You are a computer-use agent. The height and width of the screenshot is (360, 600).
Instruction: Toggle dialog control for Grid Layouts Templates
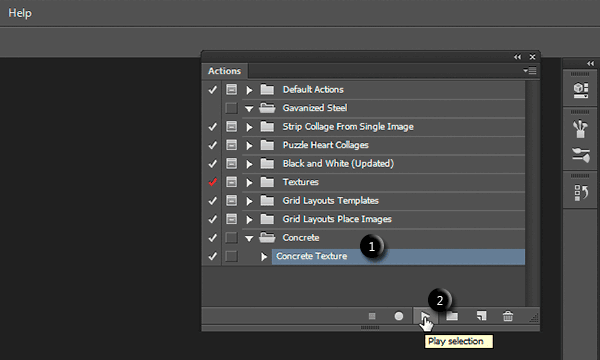(x=231, y=200)
